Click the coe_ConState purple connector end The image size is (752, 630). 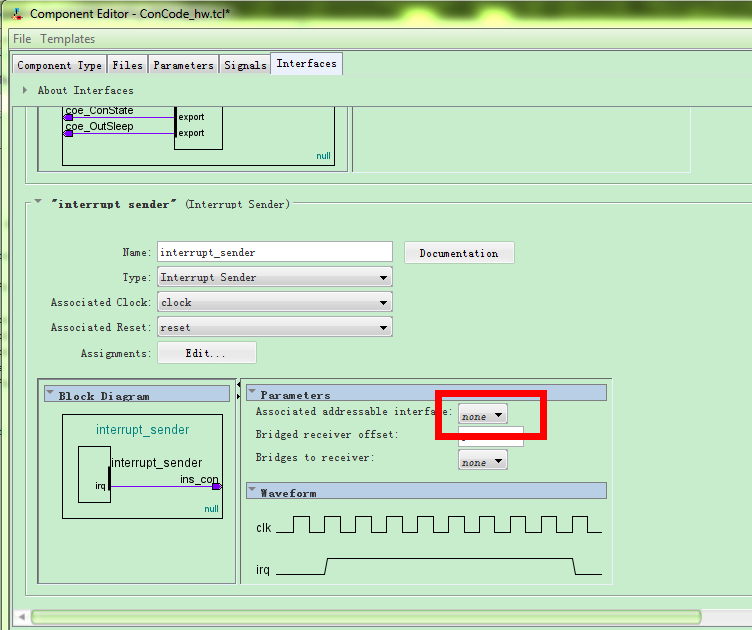(x=68, y=117)
